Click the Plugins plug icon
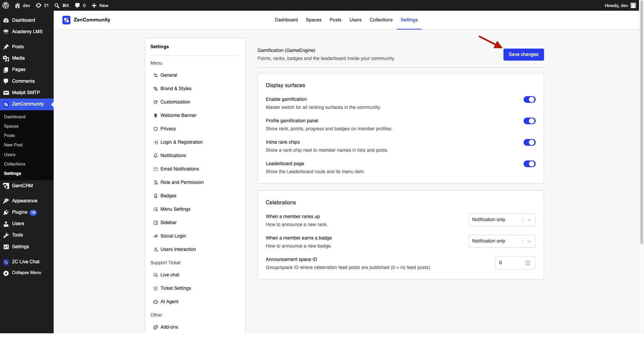Viewport: 644px width, 341px height. [6, 212]
